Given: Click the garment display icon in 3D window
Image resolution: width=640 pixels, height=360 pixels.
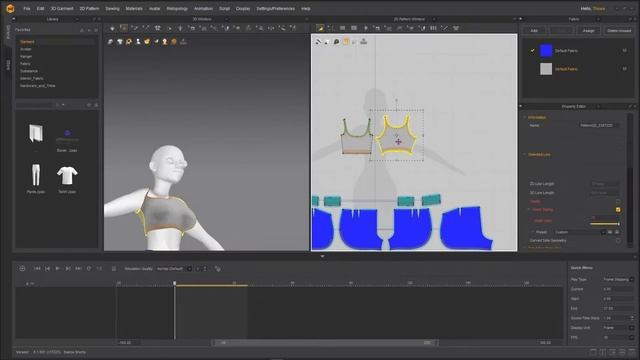Looking at the screenshot, I should [x=111, y=42].
